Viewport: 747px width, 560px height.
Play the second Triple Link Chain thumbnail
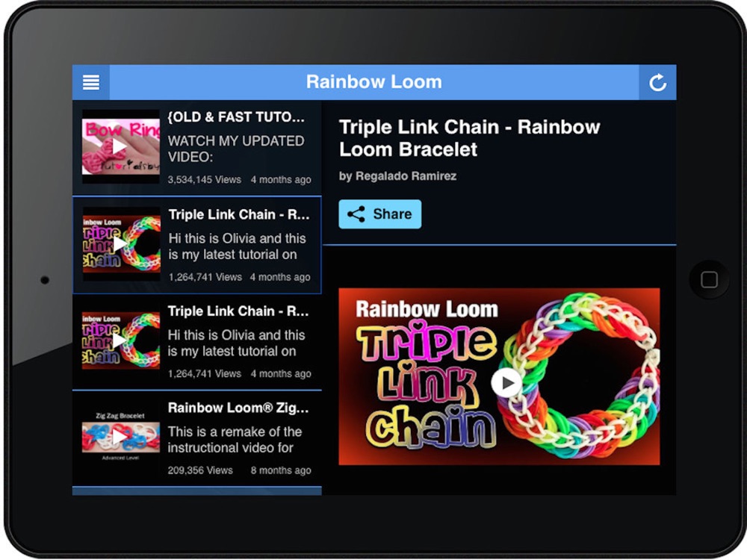point(121,340)
